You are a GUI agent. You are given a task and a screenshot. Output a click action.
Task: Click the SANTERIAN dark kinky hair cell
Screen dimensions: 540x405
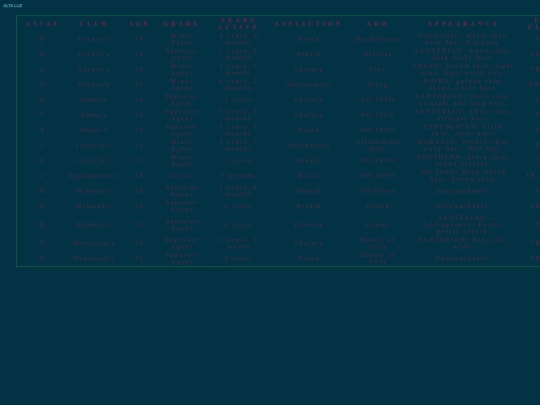click(463, 54)
